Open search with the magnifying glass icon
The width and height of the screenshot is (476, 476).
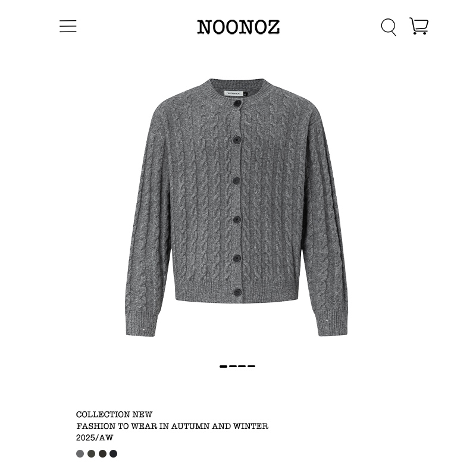[x=389, y=27]
